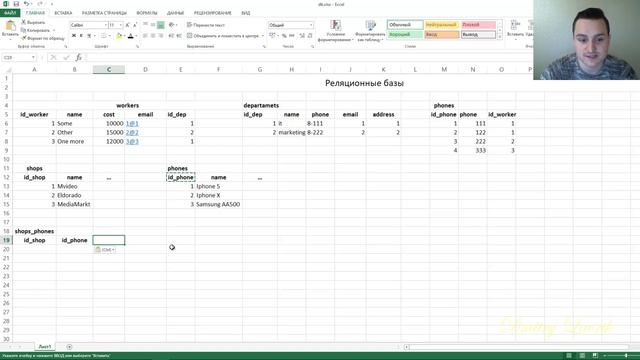Switch to the РАЗМЕТКА СТРАНИЦЫ tab
640x360 pixels.
click(x=104, y=13)
